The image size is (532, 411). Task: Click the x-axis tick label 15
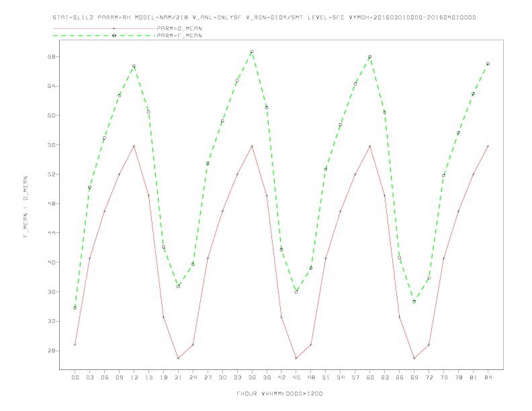(148, 377)
